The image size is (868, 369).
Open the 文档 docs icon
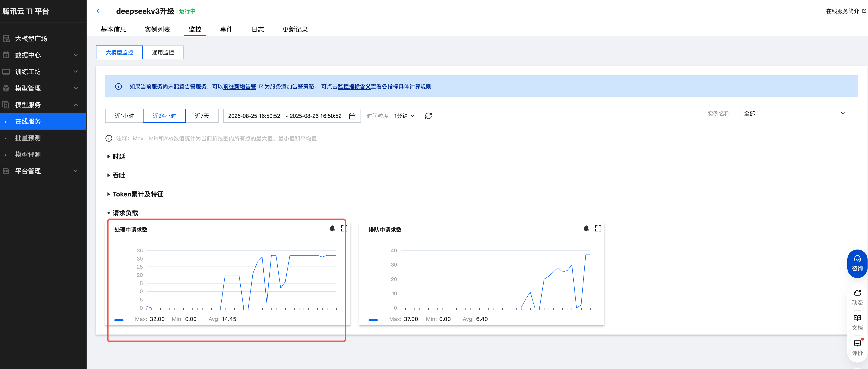pos(857,322)
